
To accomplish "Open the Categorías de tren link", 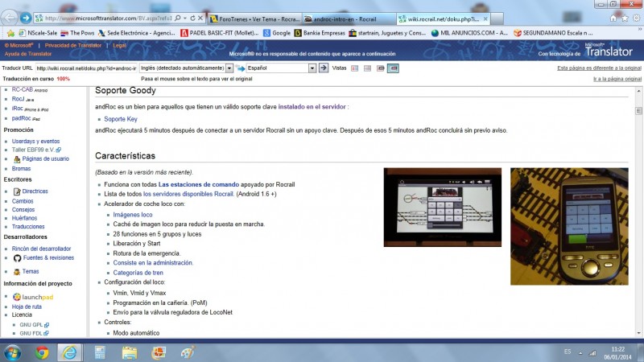I will (138, 273).
